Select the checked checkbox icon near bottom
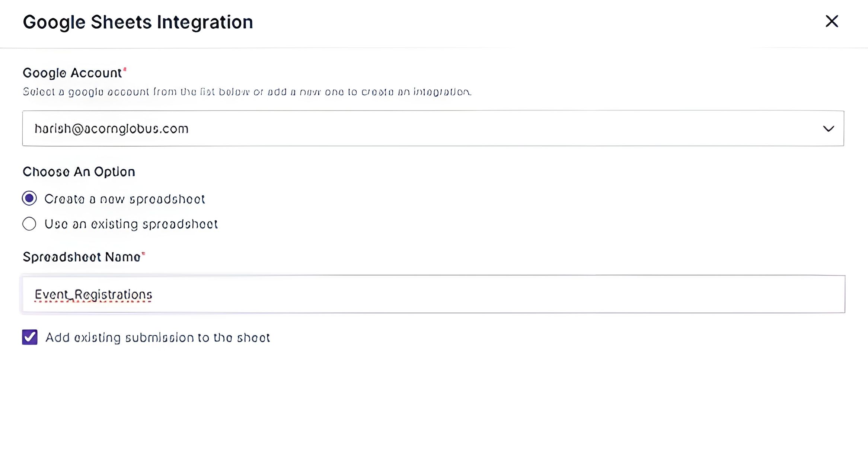The image size is (868, 451). tap(30, 338)
